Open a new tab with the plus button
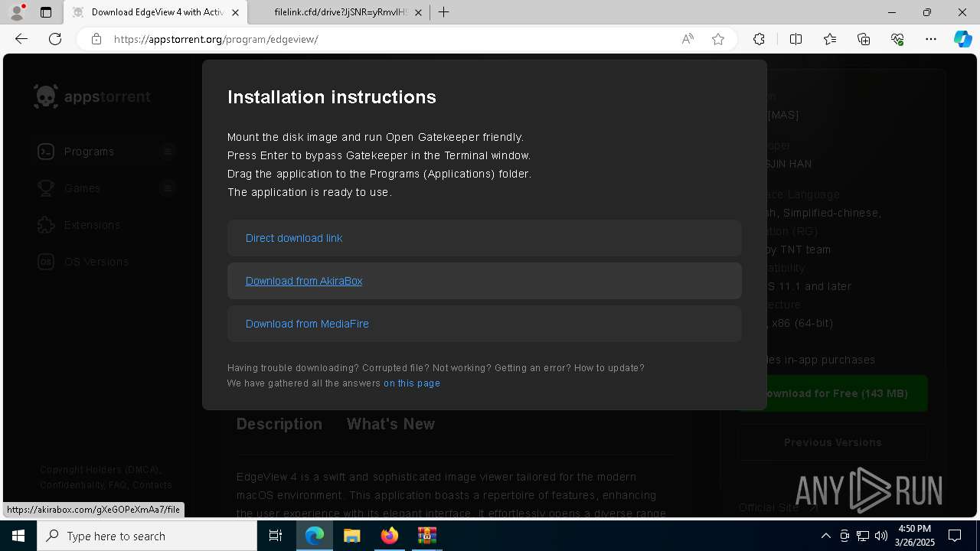The image size is (980, 551). click(443, 12)
